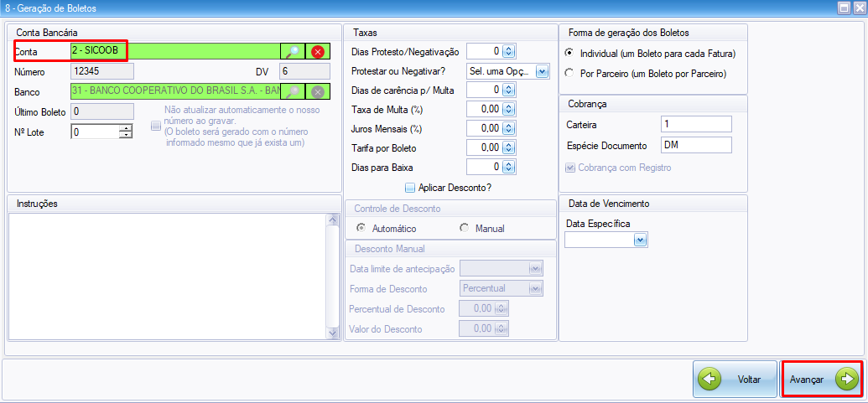Click the magnifier search icon for Conta
The height and width of the screenshot is (403, 868).
[292, 52]
